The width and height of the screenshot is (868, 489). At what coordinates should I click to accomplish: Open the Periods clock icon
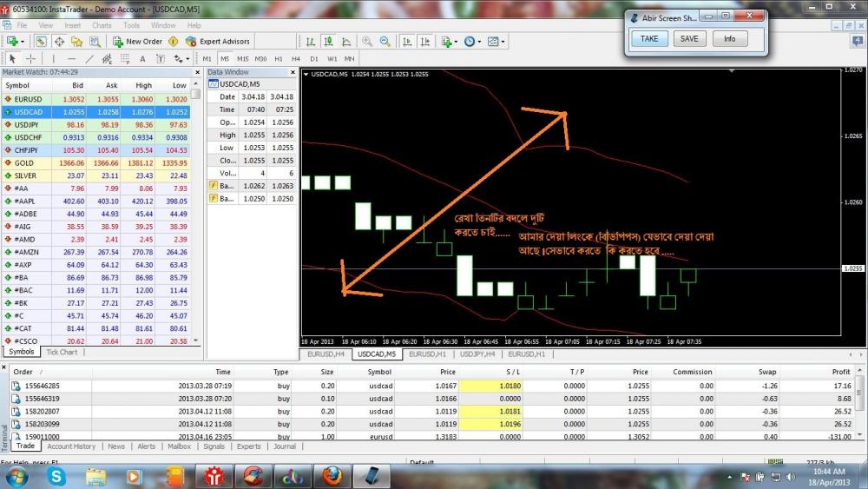(470, 42)
